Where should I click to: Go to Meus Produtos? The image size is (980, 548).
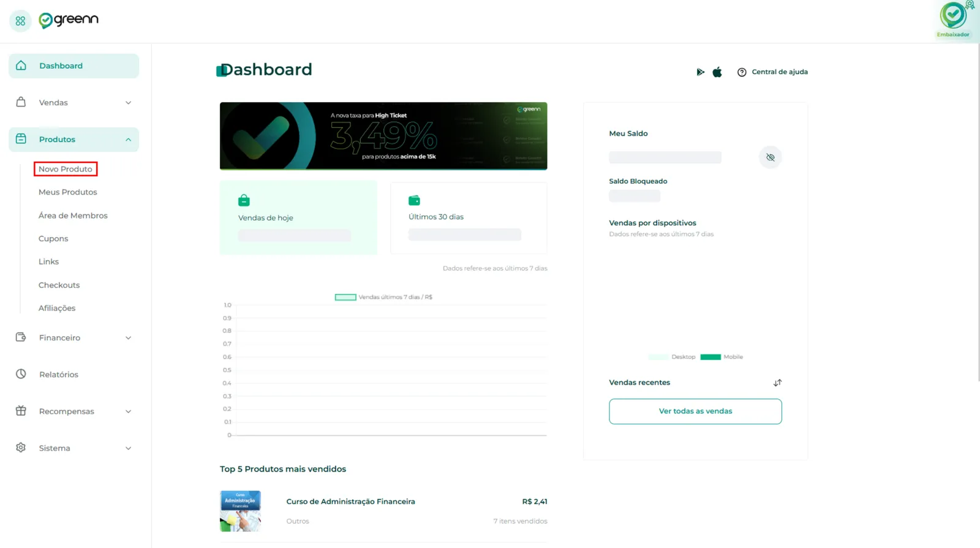pyautogui.click(x=68, y=192)
